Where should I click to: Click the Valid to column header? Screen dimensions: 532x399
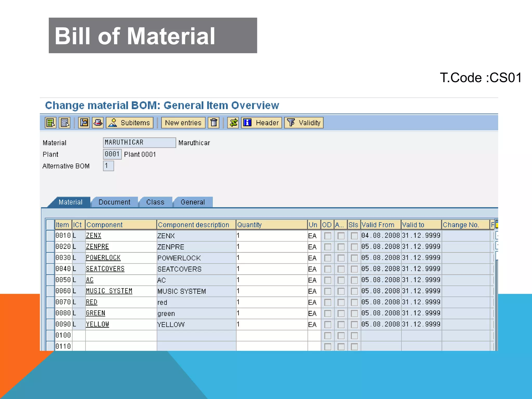point(421,225)
